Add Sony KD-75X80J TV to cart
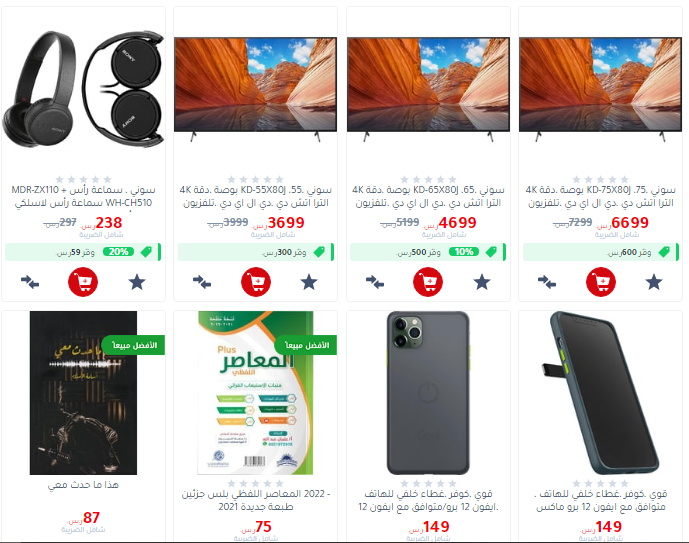 point(601,282)
